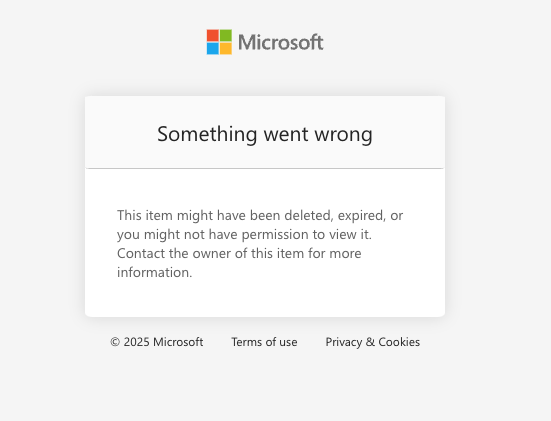Click the divider line below the heading
The height and width of the screenshot is (421, 551).
point(265,168)
